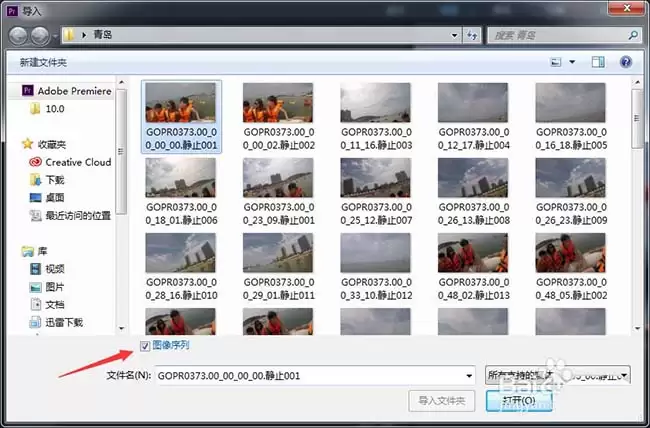
Task: Open the 文件名 history dropdown arrow
Action: tap(468, 375)
